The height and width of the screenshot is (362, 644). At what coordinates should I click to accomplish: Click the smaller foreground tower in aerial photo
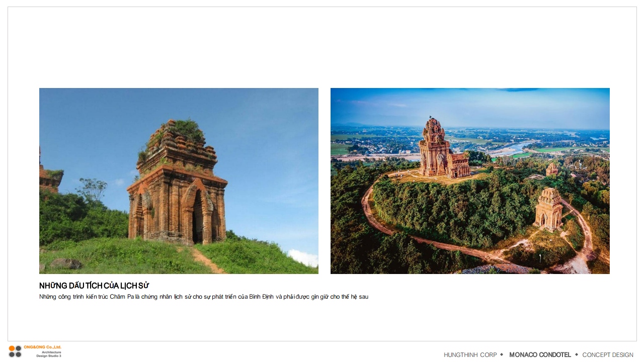click(x=549, y=209)
